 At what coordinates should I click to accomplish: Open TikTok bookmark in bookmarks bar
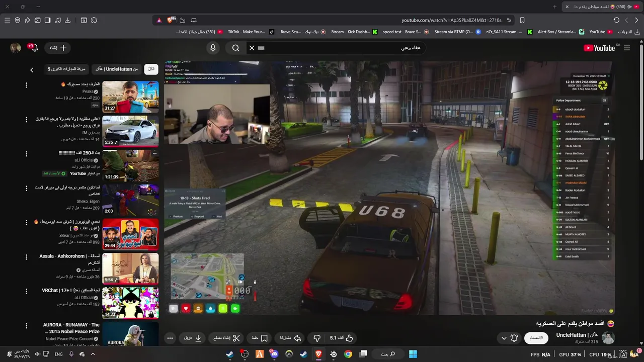coord(251,32)
